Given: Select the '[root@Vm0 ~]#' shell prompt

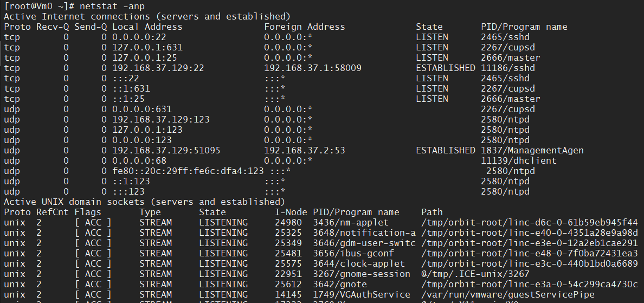Looking at the screenshot, I should click(x=40, y=6).
